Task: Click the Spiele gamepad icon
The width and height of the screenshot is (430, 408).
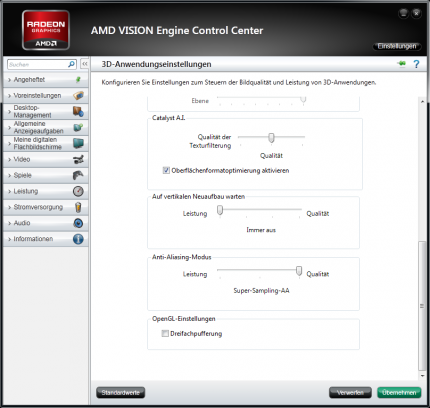Action: coord(78,175)
